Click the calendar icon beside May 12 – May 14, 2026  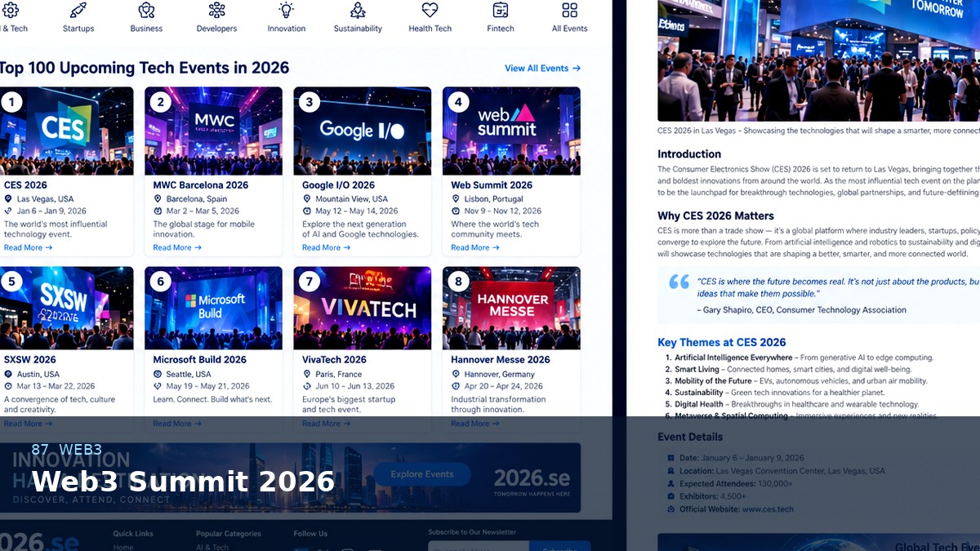(x=306, y=211)
